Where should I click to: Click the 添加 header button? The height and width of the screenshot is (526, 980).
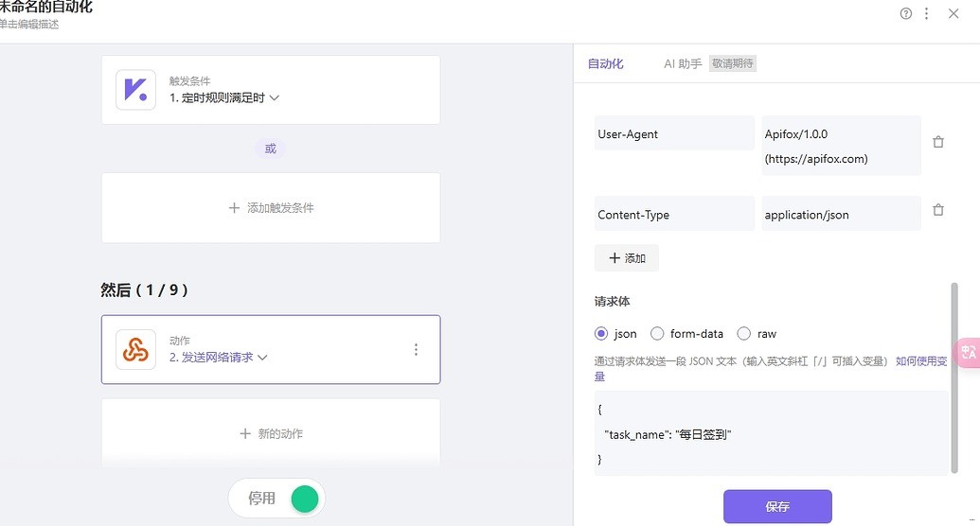coord(627,258)
